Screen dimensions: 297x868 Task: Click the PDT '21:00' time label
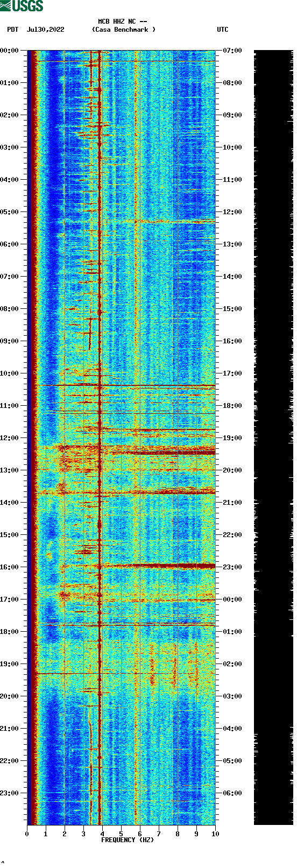(x=9, y=729)
